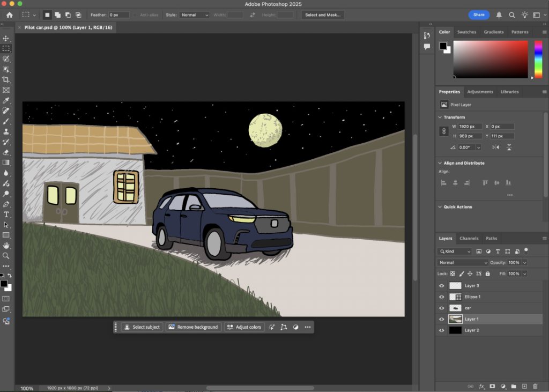Select the Horizontal Type tool
The height and width of the screenshot is (392, 549).
[x=6, y=215]
